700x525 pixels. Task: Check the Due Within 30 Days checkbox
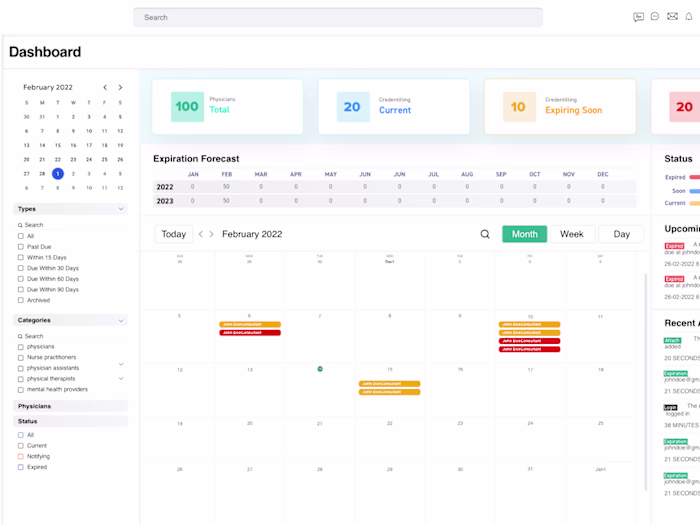21,268
